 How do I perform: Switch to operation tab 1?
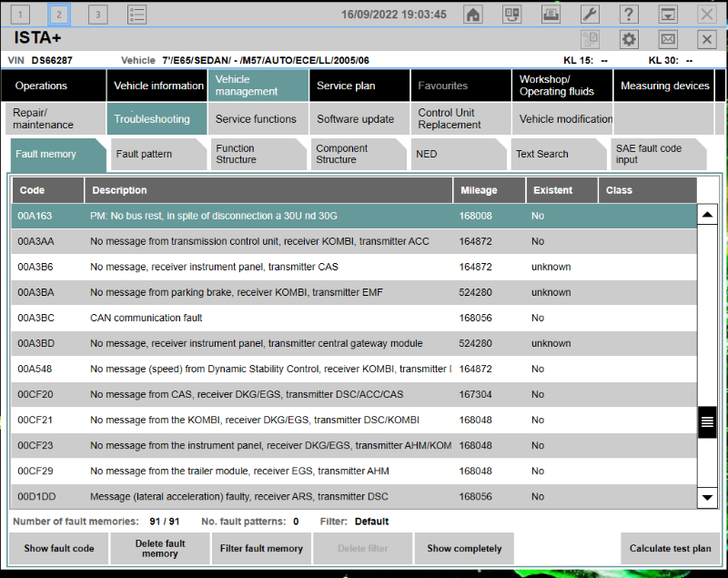coord(20,15)
